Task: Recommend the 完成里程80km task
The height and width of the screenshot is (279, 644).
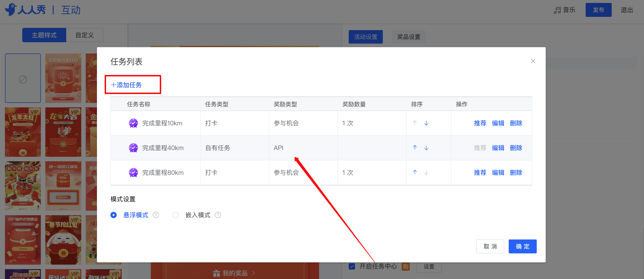Action: pyautogui.click(x=480, y=173)
